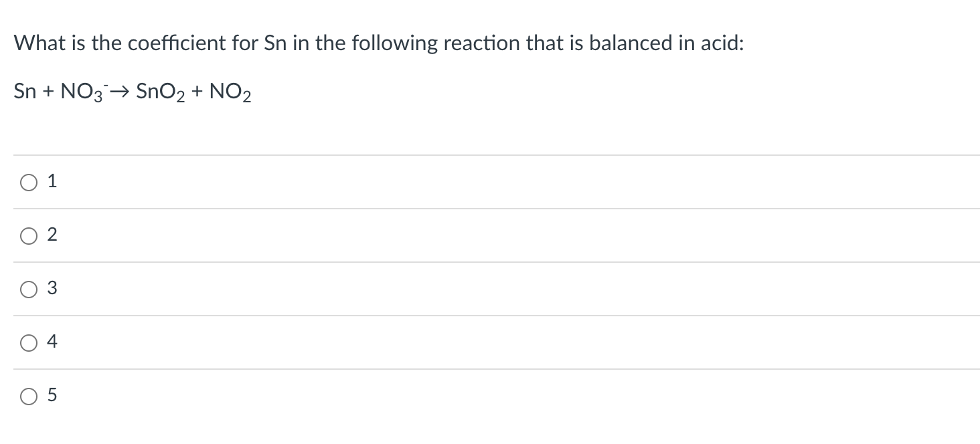Click the chemical equation Sn + NO3
Screen dimensions: 980x444
60,91
